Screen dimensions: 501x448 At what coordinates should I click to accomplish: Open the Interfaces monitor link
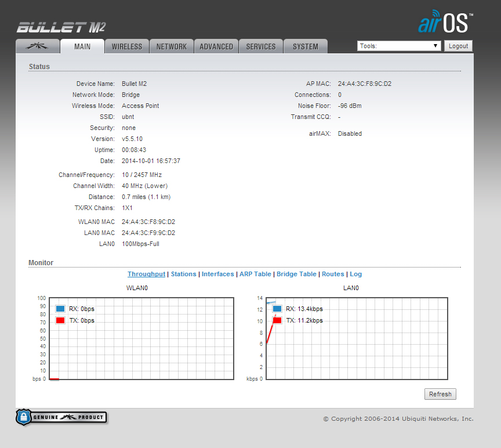point(217,274)
